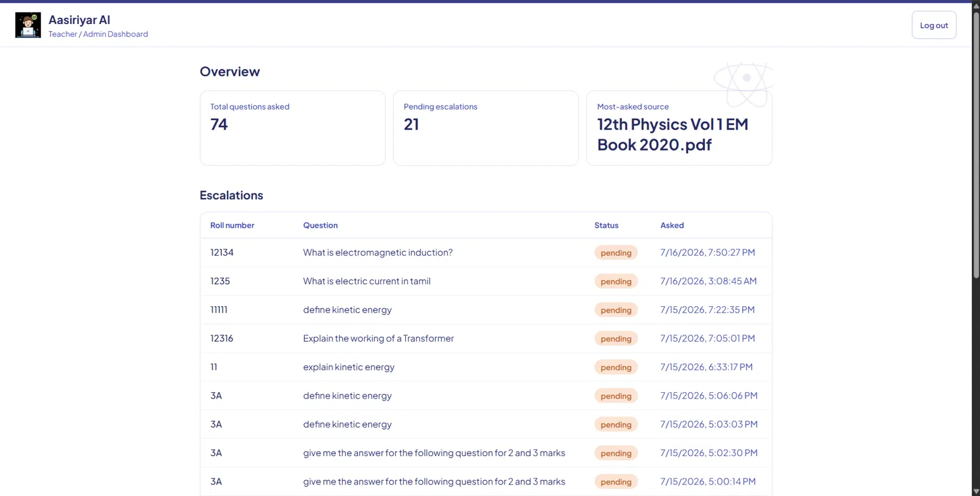Image resolution: width=980 pixels, height=496 pixels.
Task: Open question 'What is electromagnetic induction?'
Action: pos(378,252)
